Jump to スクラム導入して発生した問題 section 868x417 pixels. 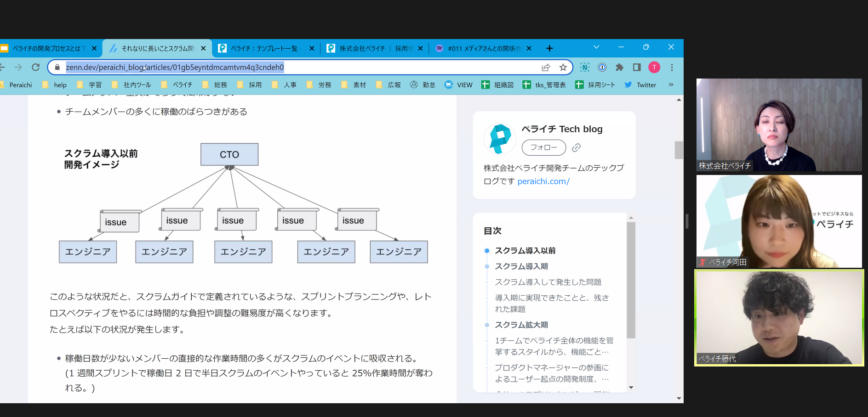[548, 282]
